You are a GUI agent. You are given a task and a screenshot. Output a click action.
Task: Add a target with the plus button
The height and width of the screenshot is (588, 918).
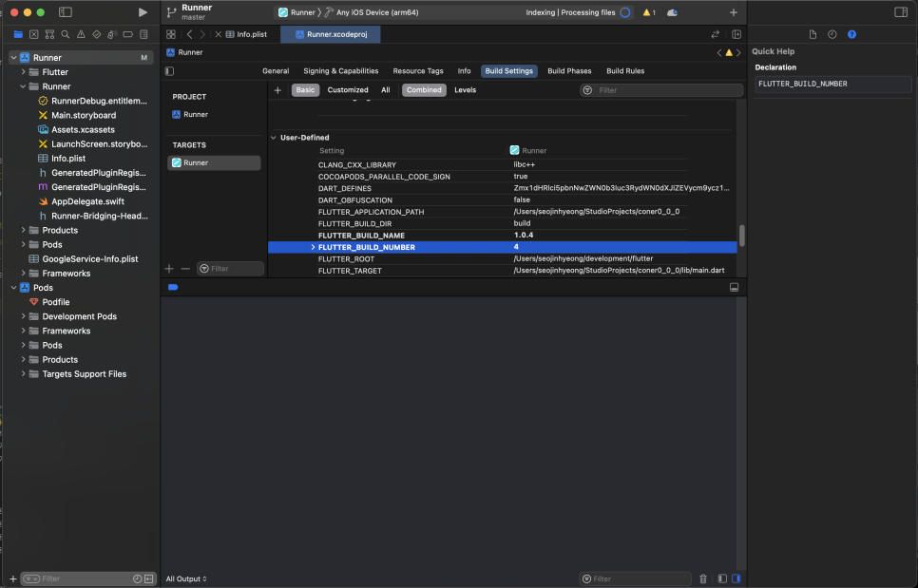(x=169, y=269)
